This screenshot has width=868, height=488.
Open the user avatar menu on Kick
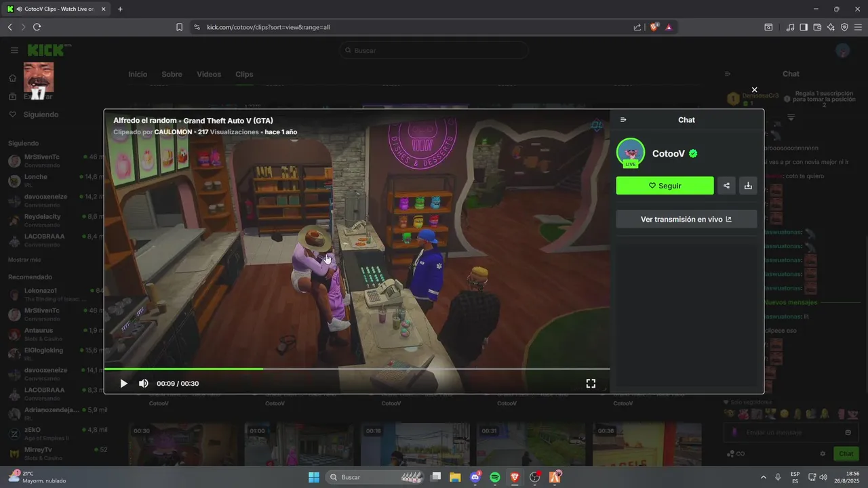pos(843,50)
